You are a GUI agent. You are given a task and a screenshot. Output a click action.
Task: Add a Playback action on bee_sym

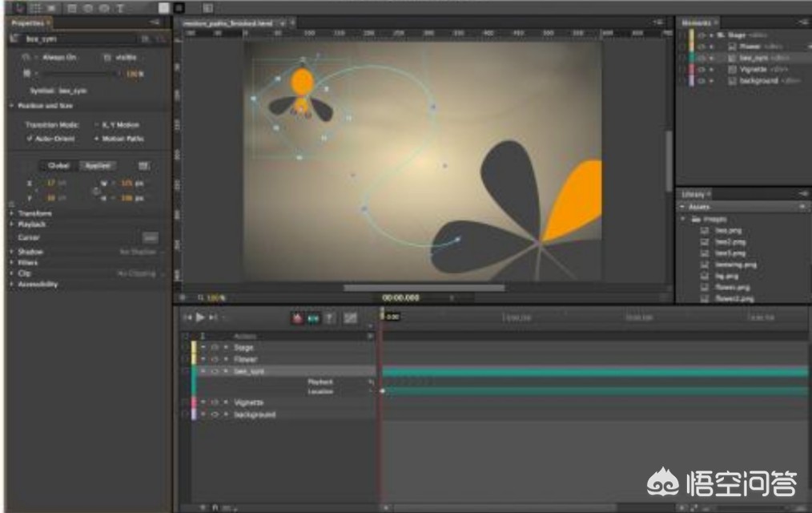point(371,382)
